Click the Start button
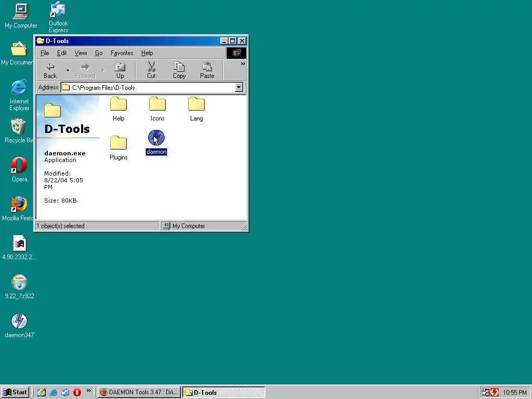 click(15, 392)
